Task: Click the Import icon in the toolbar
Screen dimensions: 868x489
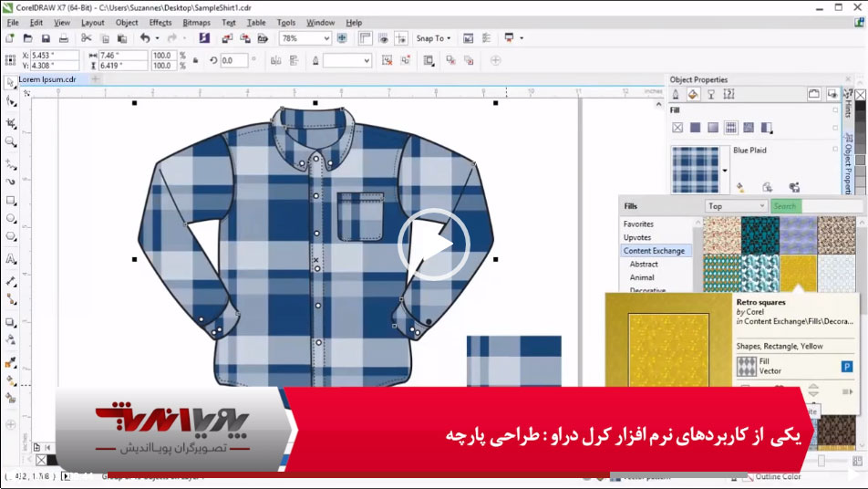Action: [227, 38]
